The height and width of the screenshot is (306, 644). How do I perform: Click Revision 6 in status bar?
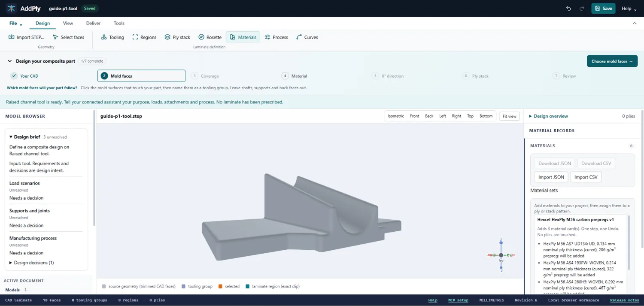[526, 300]
